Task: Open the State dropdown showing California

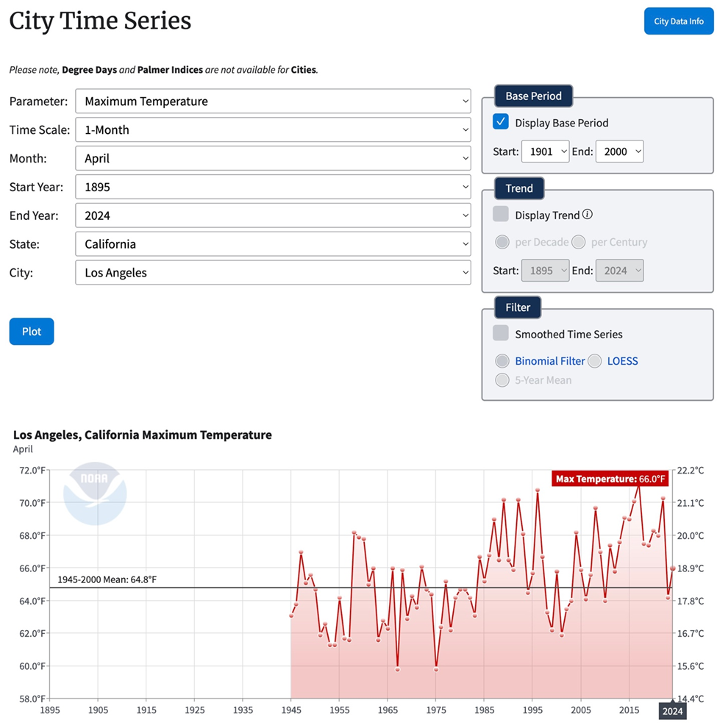Action: point(273,244)
